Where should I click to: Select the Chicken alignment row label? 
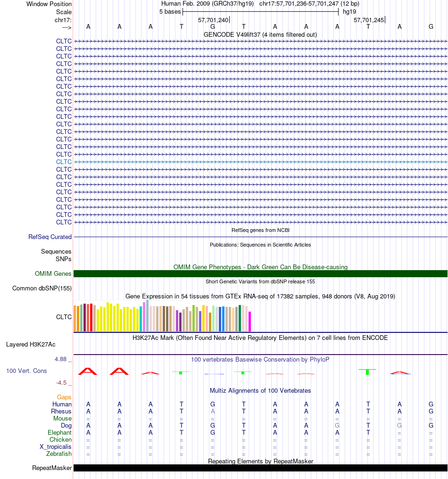click(60, 439)
